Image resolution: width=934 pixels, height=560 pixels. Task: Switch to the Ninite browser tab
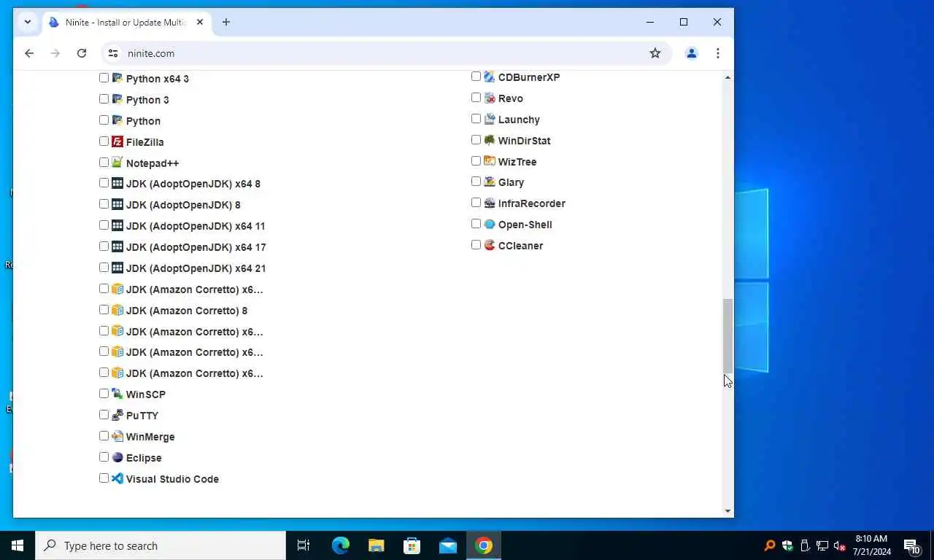[x=126, y=23]
